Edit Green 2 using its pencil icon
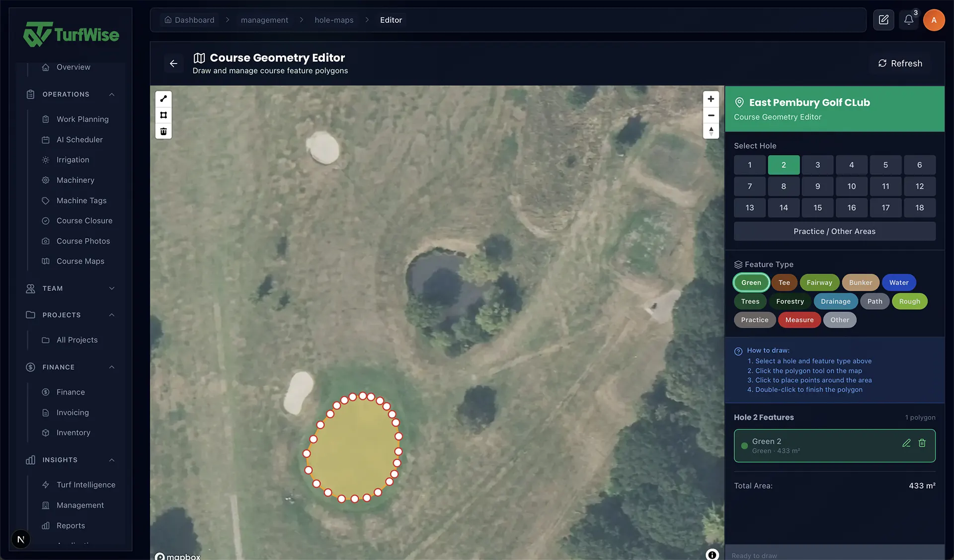This screenshot has width=954, height=560. click(906, 443)
